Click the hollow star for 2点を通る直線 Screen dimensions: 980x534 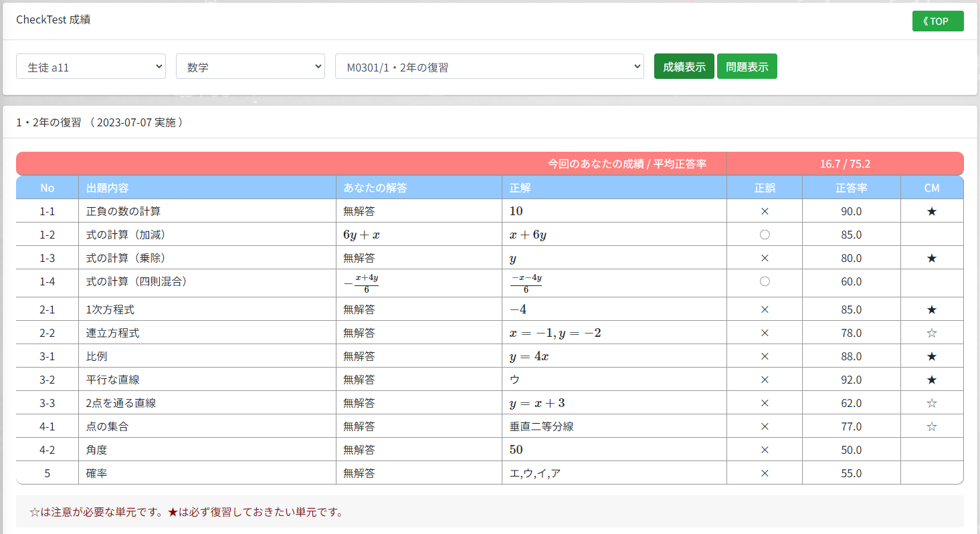click(x=931, y=402)
